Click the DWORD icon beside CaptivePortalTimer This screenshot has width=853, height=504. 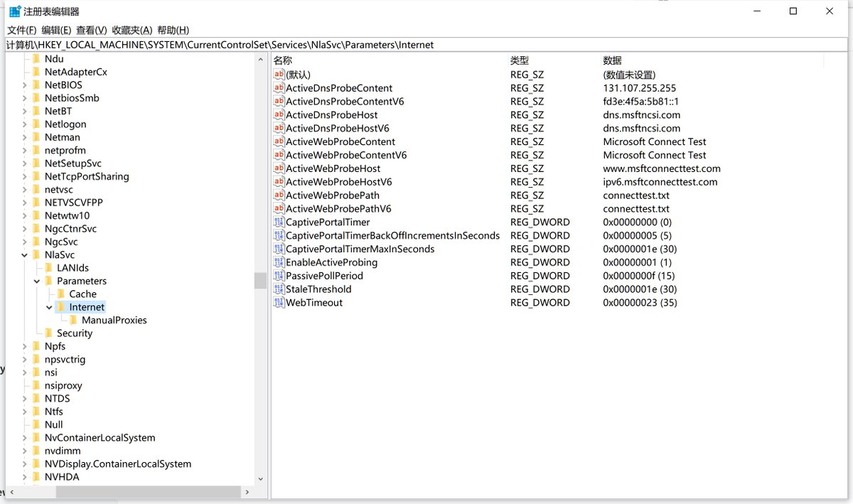coord(279,222)
